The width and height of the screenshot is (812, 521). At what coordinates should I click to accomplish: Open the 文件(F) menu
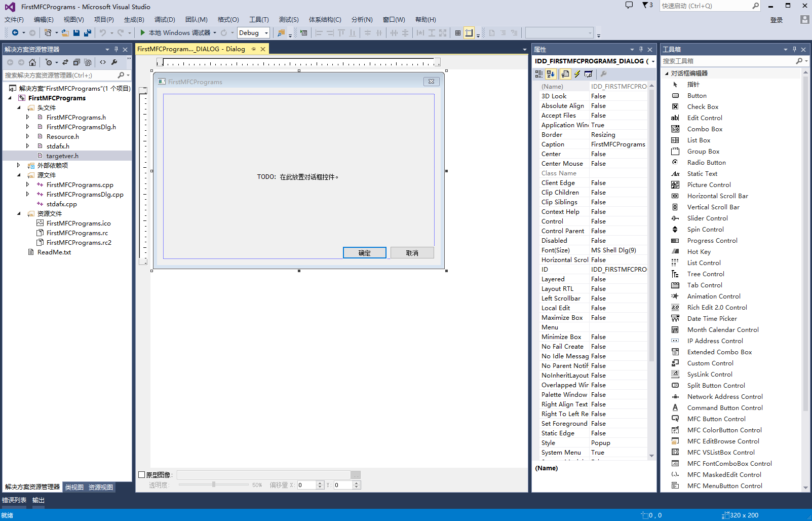tap(14, 20)
